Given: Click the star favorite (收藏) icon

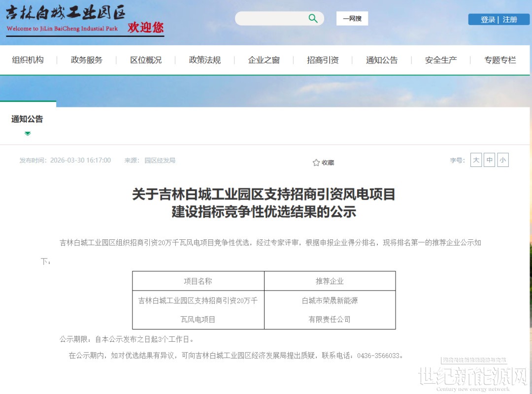Looking at the screenshot, I should point(316,163).
